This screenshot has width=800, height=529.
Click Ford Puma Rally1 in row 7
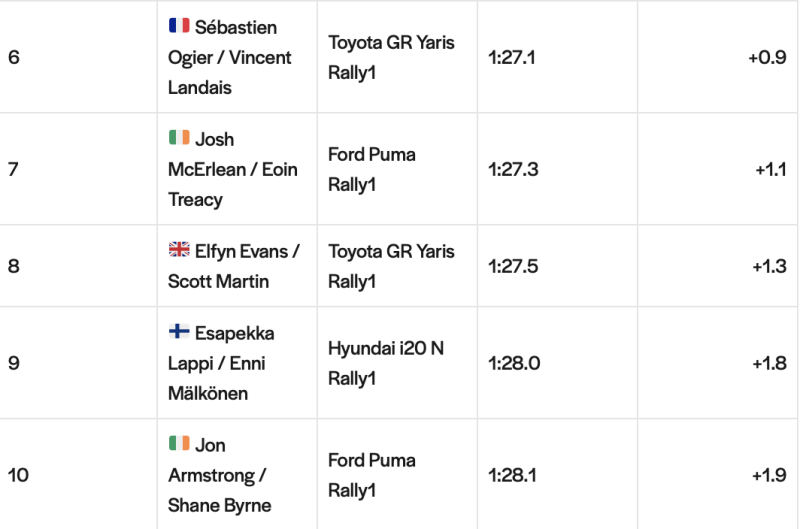371,169
